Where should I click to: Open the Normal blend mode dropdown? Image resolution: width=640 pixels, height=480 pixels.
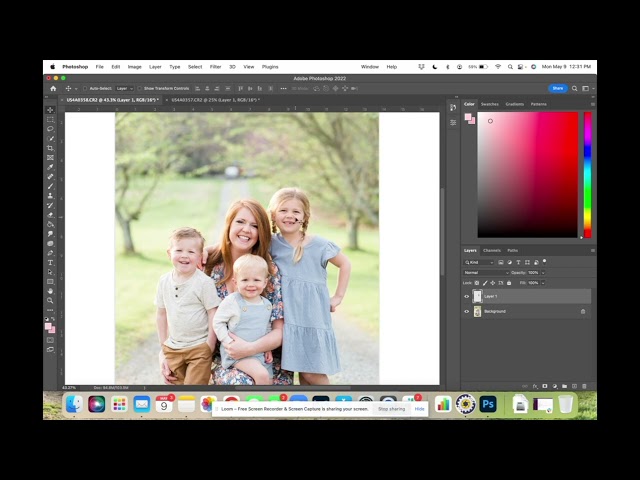pos(486,273)
